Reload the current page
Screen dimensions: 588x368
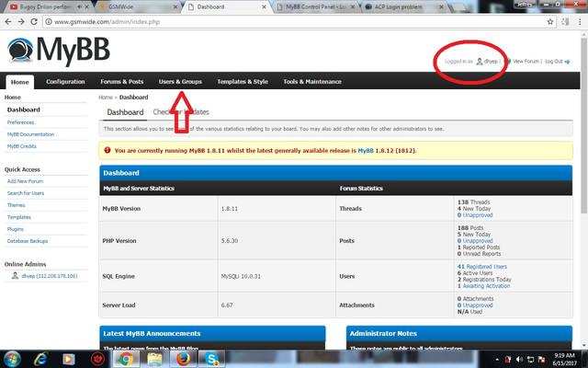point(34,22)
